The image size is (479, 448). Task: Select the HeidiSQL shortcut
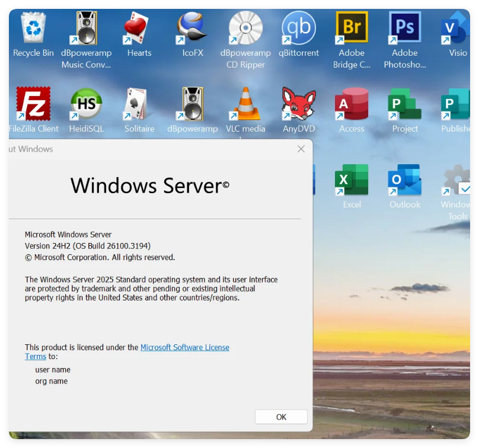pyautogui.click(x=87, y=104)
